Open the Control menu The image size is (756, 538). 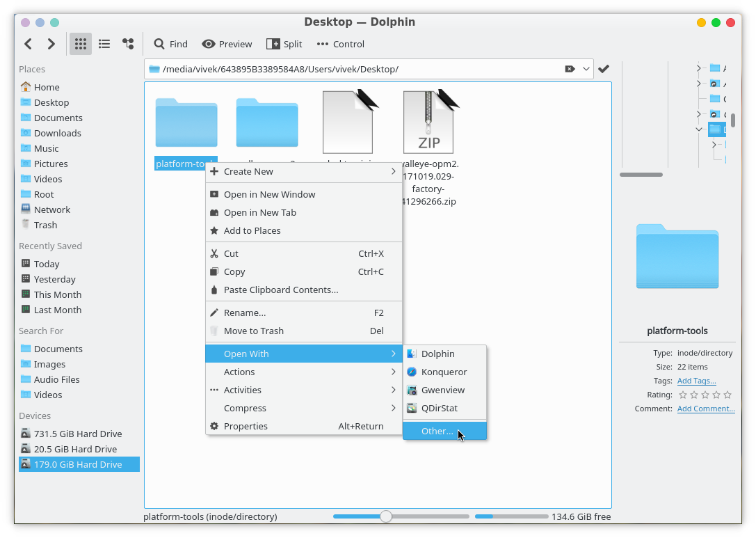tap(340, 44)
